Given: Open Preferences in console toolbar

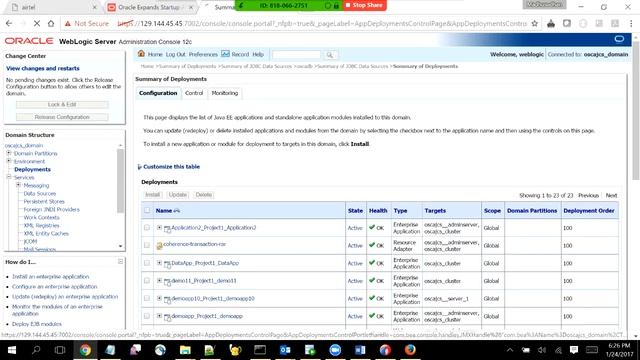Looking at the screenshot, I should (203, 54).
